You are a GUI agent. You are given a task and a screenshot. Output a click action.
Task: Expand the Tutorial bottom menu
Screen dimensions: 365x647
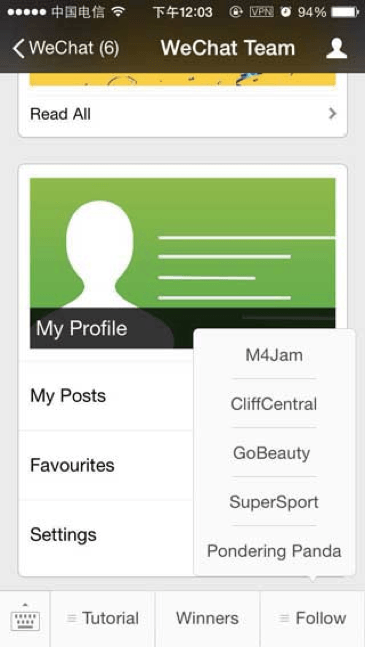[103, 619]
